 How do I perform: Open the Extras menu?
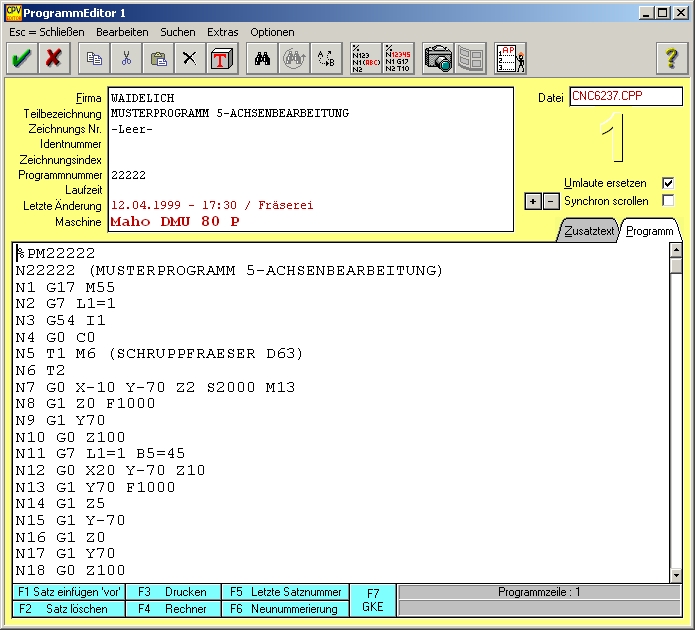tap(222, 32)
